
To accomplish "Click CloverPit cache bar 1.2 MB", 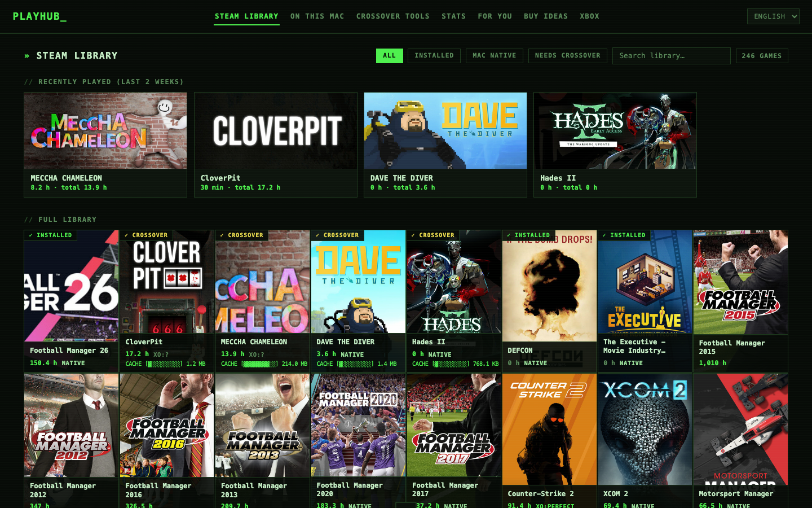I will (165, 364).
